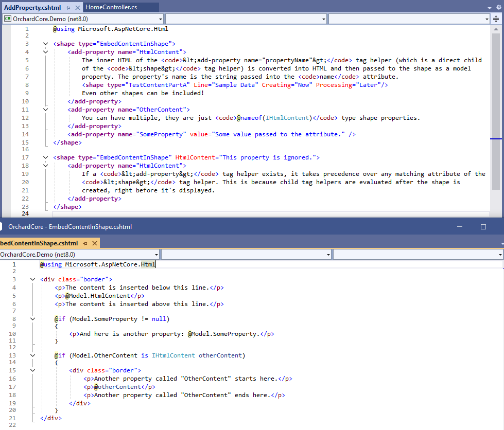Open the document list dropdown in AddProperty window

489,8
